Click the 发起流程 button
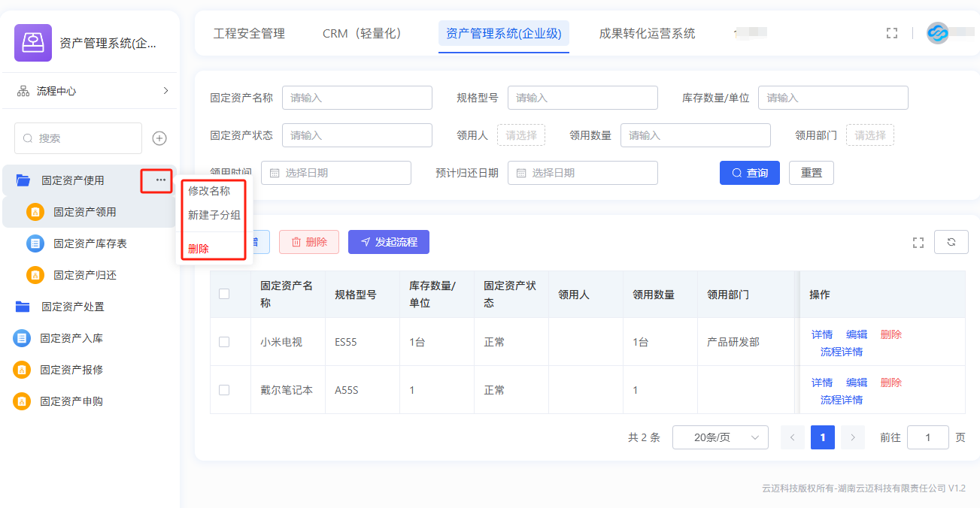 point(388,242)
